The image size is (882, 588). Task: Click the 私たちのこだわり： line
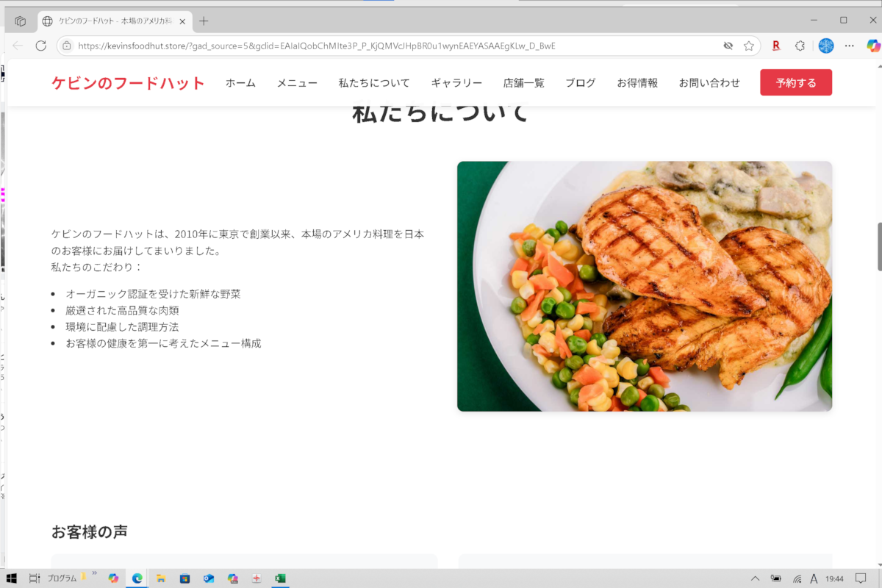(x=97, y=267)
